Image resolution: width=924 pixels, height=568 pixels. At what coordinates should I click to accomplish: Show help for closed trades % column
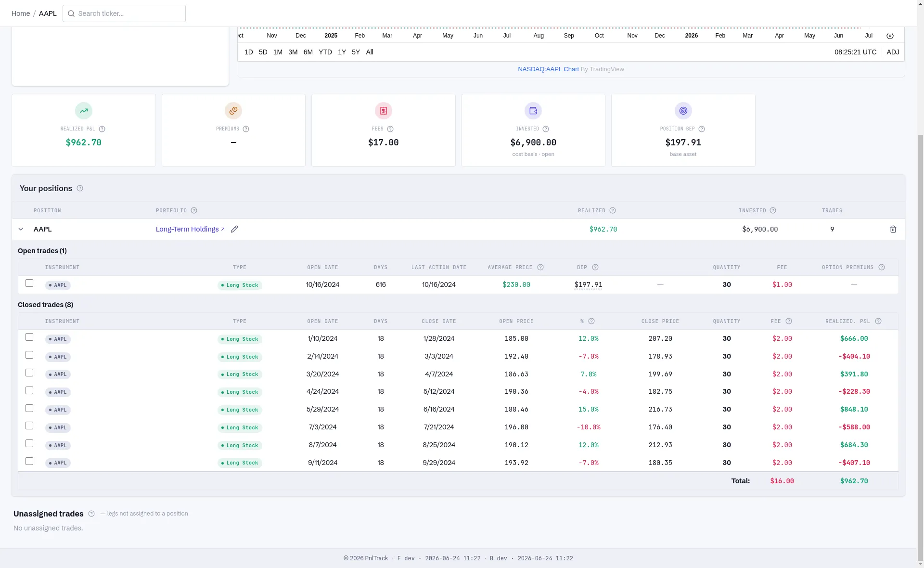click(x=591, y=321)
